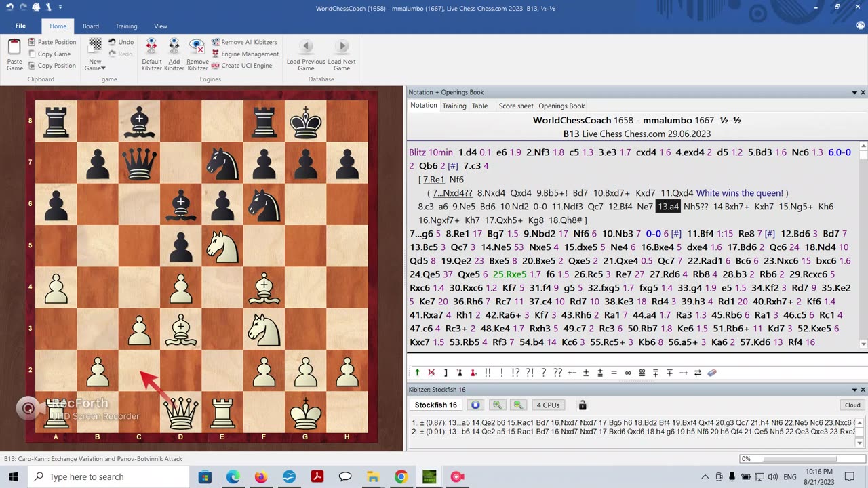Stop the Stockfish engine analysis

(x=475, y=405)
